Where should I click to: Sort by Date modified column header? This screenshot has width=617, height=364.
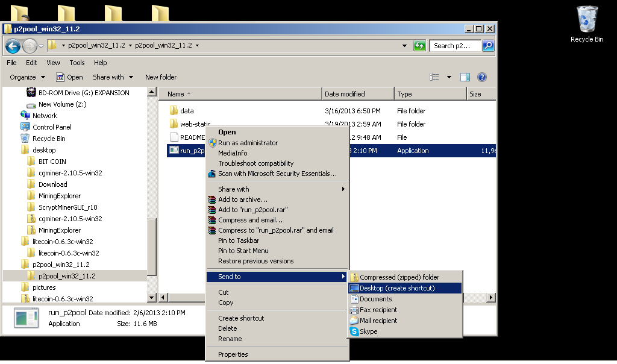click(x=345, y=94)
